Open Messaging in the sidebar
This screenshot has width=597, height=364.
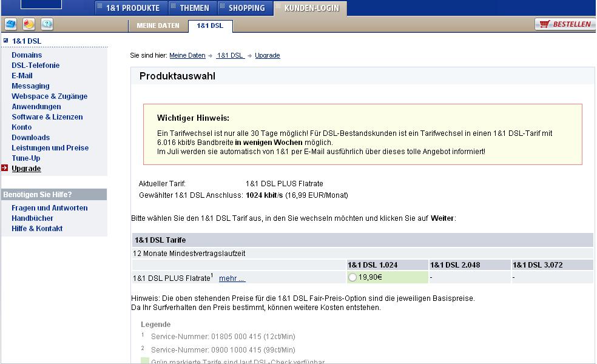(30, 86)
